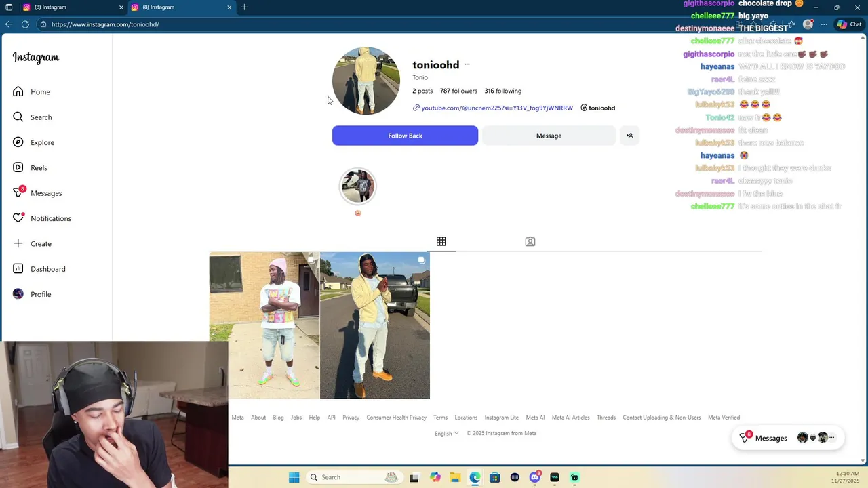Open the Jobs footer link

tap(296, 418)
